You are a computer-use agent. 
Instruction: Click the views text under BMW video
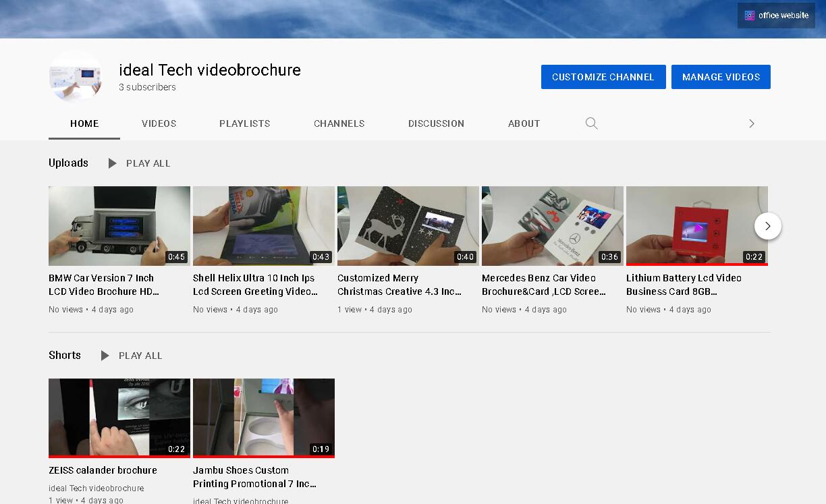[66, 310]
